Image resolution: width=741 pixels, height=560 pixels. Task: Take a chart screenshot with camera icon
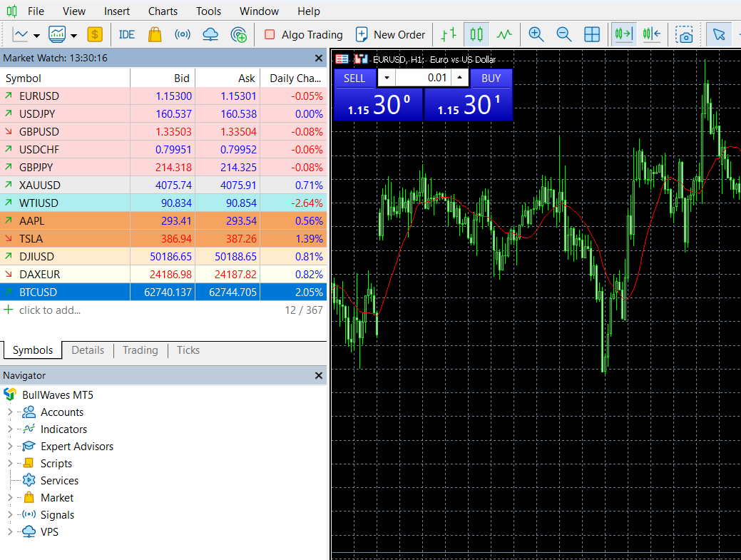click(x=684, y=34)
